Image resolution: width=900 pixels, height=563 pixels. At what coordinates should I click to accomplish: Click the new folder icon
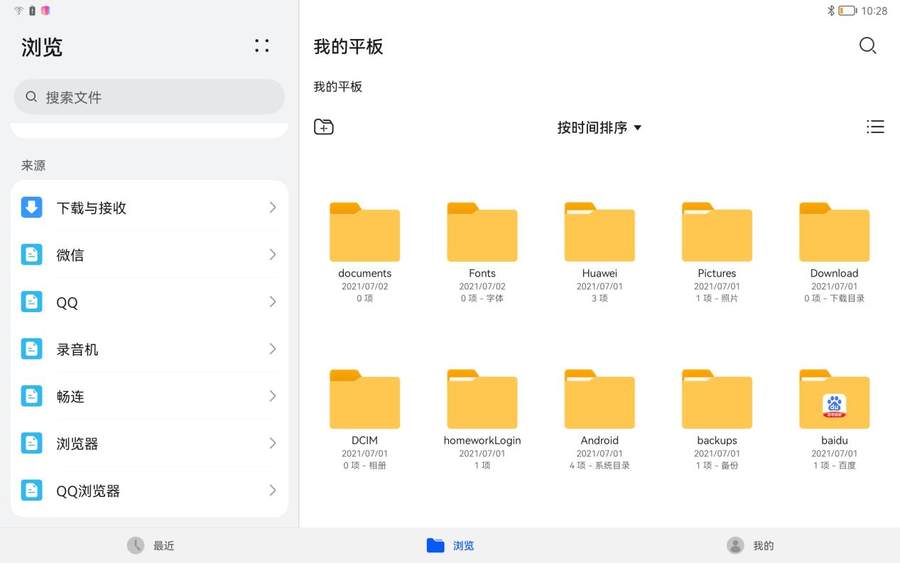click(x=324, y=127)
